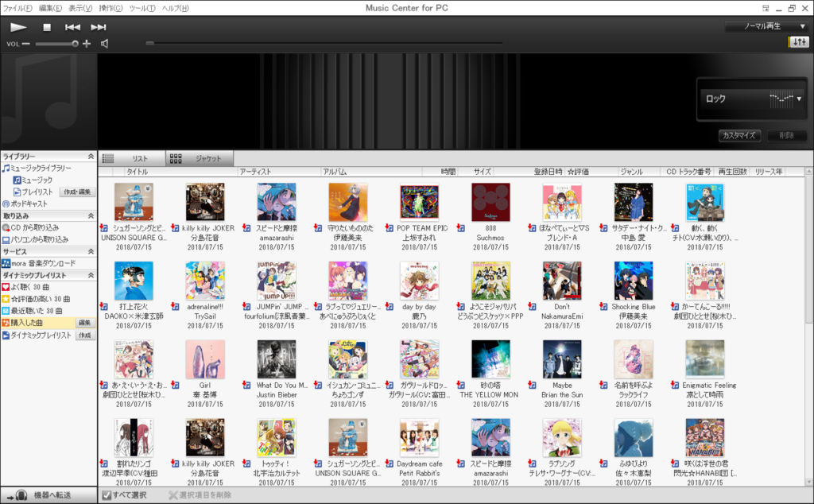
Task: Switch to the リスト view tab
Action: tap(132, 158)
